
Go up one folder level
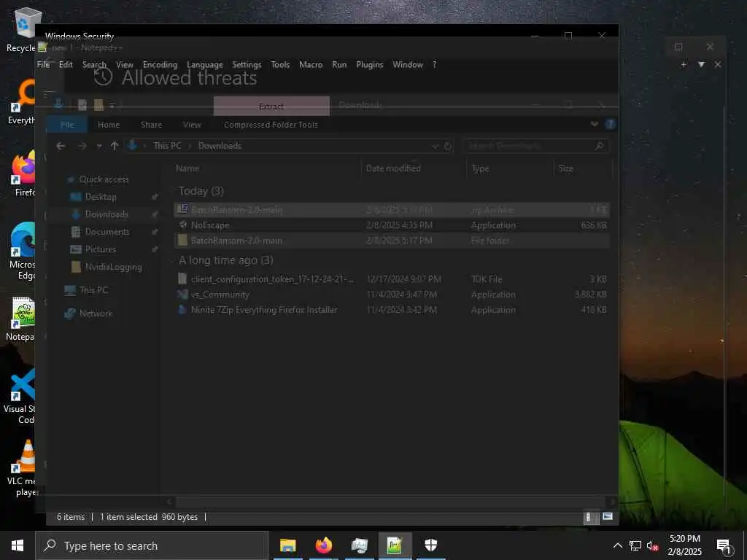tap(115, 146)
